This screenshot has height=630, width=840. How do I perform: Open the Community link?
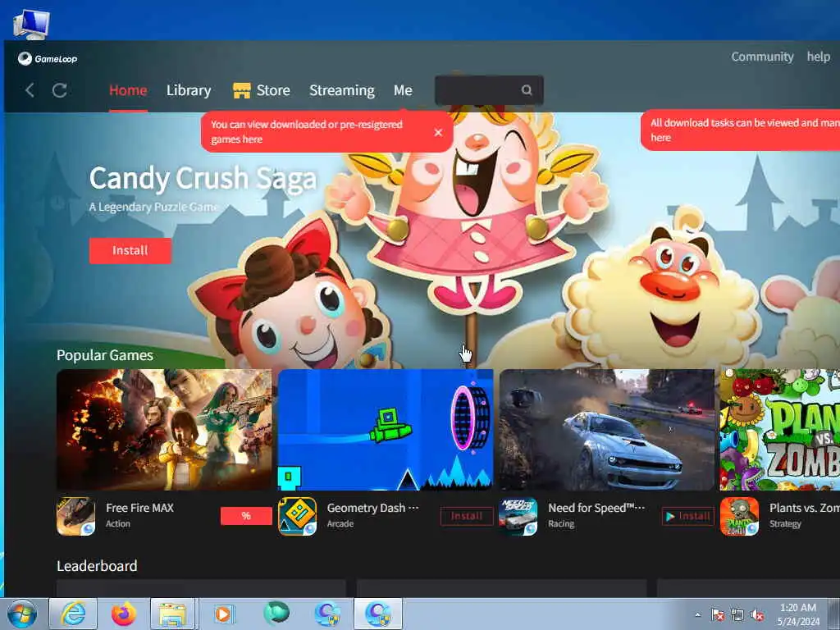click(x=762, y=57)
